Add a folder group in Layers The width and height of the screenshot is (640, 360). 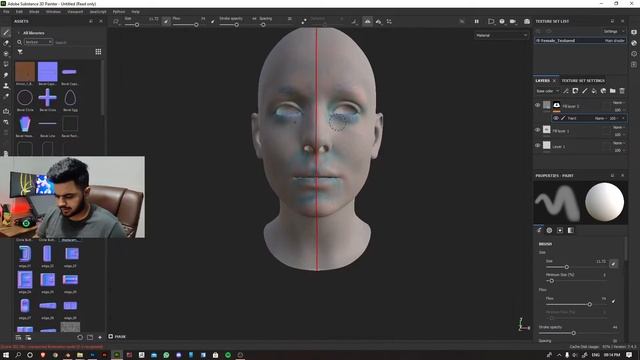click(x=613, y=91)
